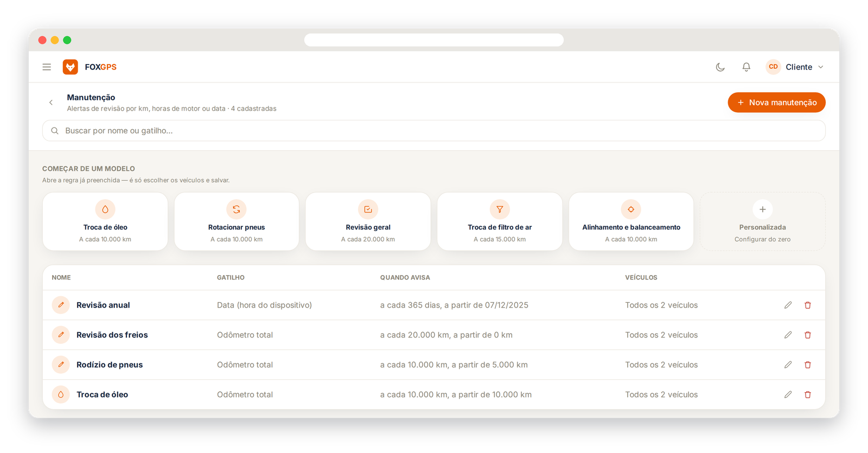Viewport: 868px width, 453px height.
Task: Select the Troca de óleo template card
Action: 105,221
